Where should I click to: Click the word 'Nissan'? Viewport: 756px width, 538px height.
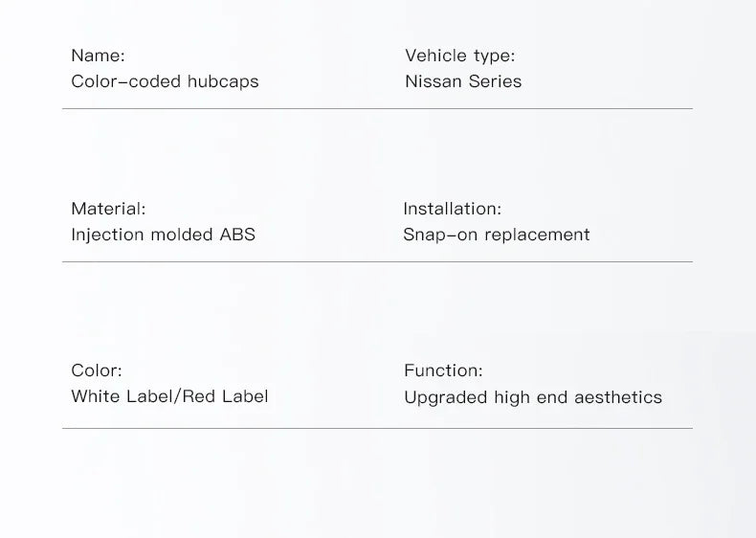(434, 81)
